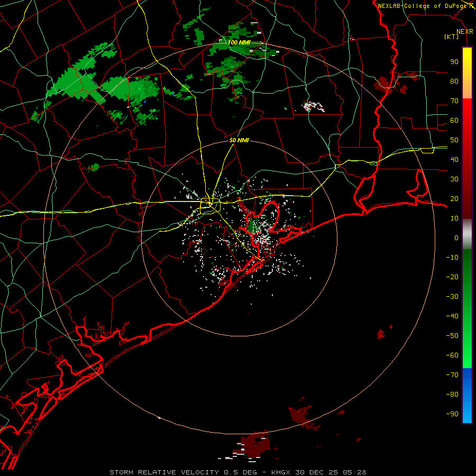Select the 90 value on the scale

point(454,62)
